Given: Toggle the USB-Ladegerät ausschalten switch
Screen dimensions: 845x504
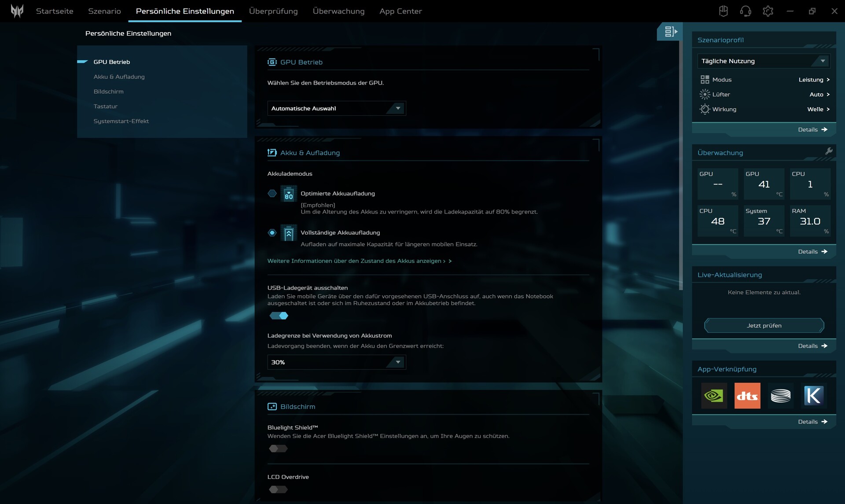Looking at the screenshot, I should (x=279, y=316).
